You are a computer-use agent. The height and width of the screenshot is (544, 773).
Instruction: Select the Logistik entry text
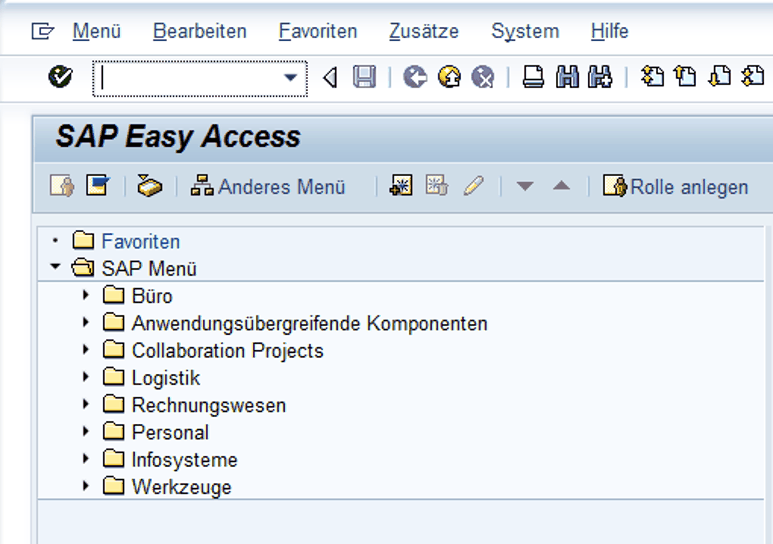point(166,378)
